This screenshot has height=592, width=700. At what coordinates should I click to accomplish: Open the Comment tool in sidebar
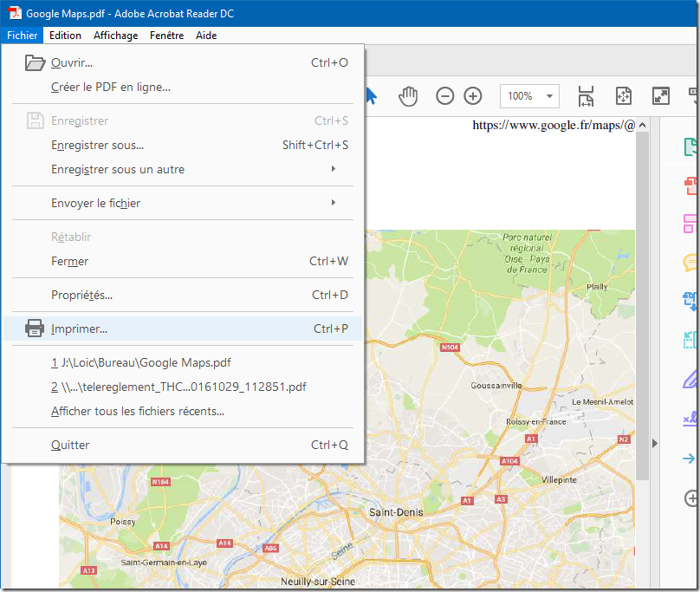point(690,263)
